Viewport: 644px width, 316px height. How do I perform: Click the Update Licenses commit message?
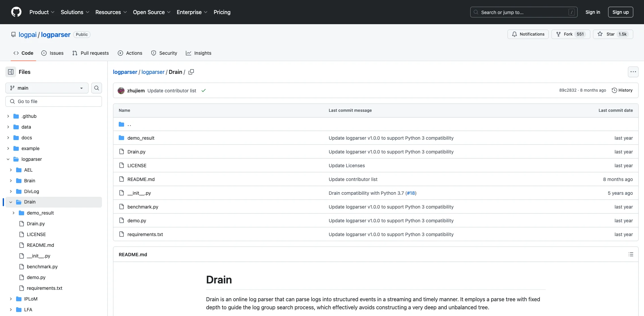tap(346, 166)
